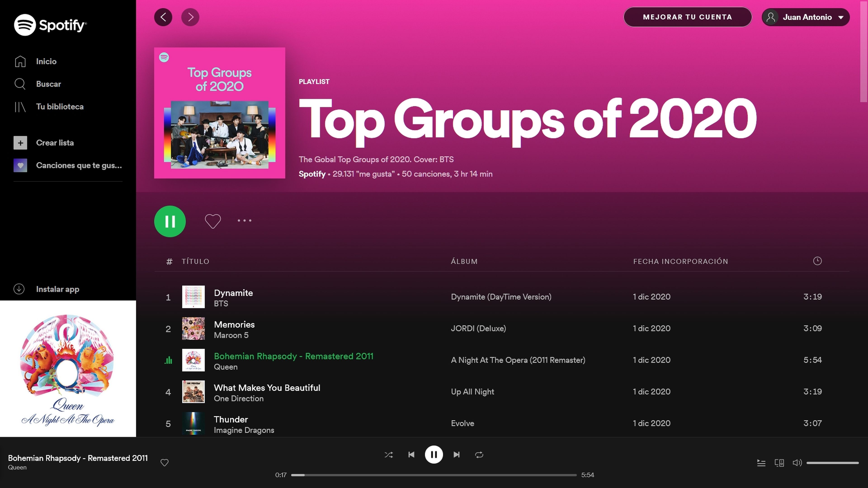Screen dimensions: 868x488
Task: Click the large Queen album cover in sidebar
Action: tap(68, 369)
